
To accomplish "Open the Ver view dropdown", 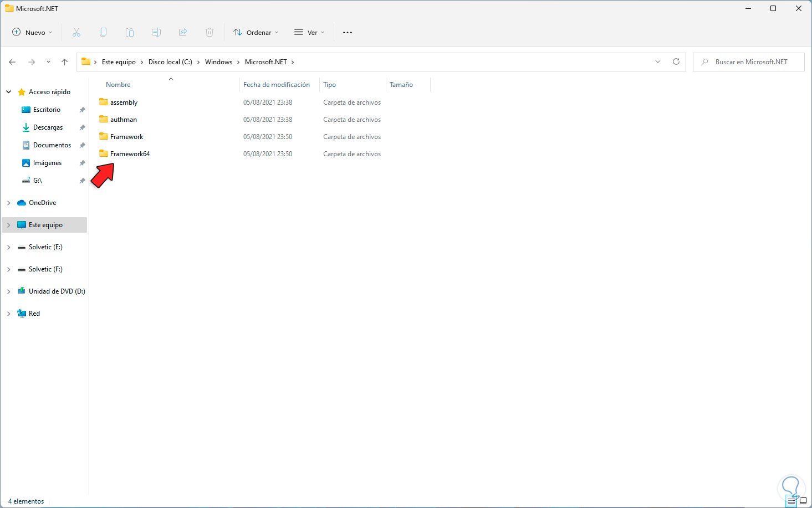I will pos(309,33).
